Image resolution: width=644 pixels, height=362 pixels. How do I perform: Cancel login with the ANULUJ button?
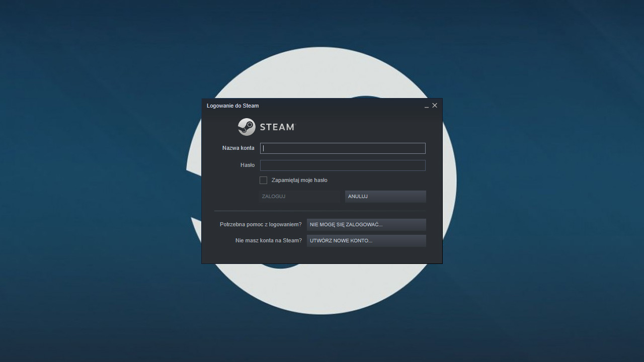pyautogui.click(x=385, y=197)
